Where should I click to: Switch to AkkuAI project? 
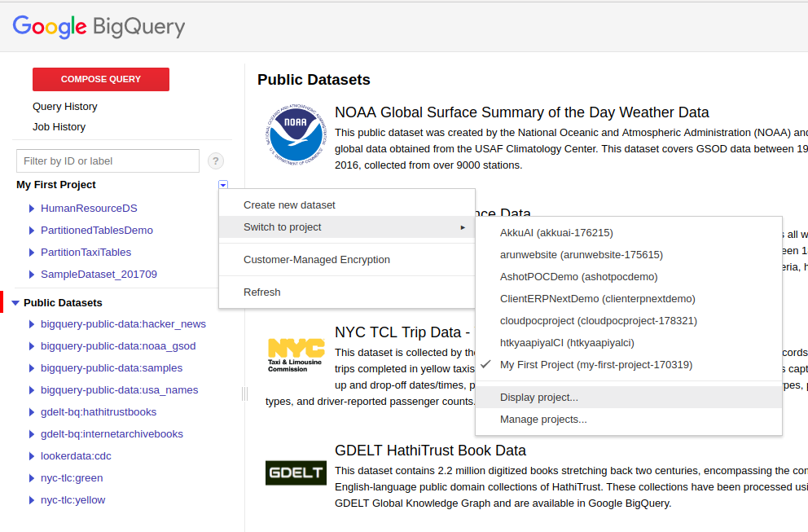coord(556,232)
